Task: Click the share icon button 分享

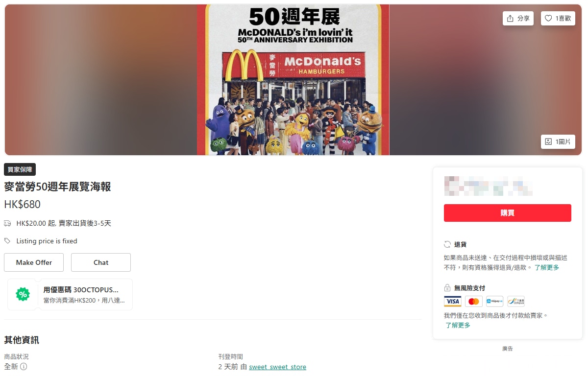Action: tap(518, 19)
